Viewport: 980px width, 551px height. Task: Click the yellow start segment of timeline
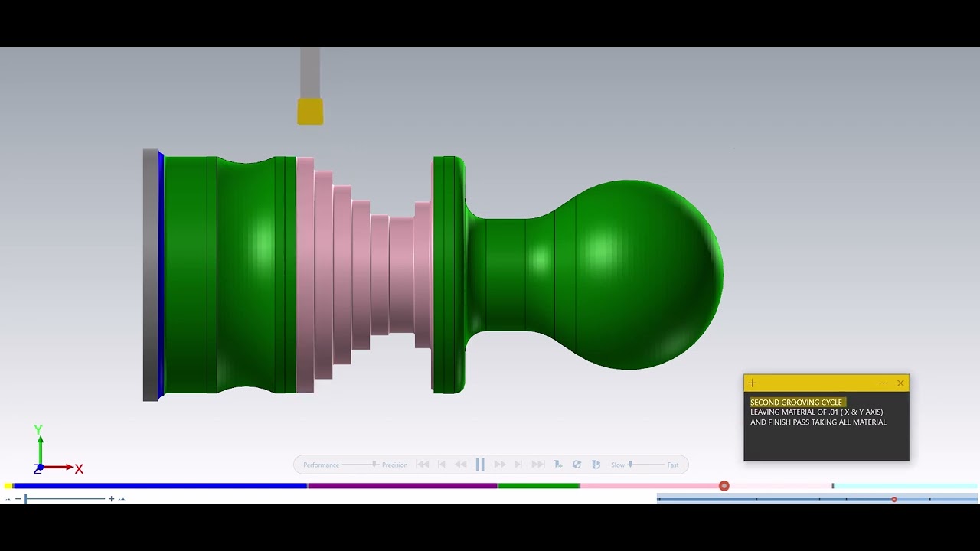click(8, 486)
